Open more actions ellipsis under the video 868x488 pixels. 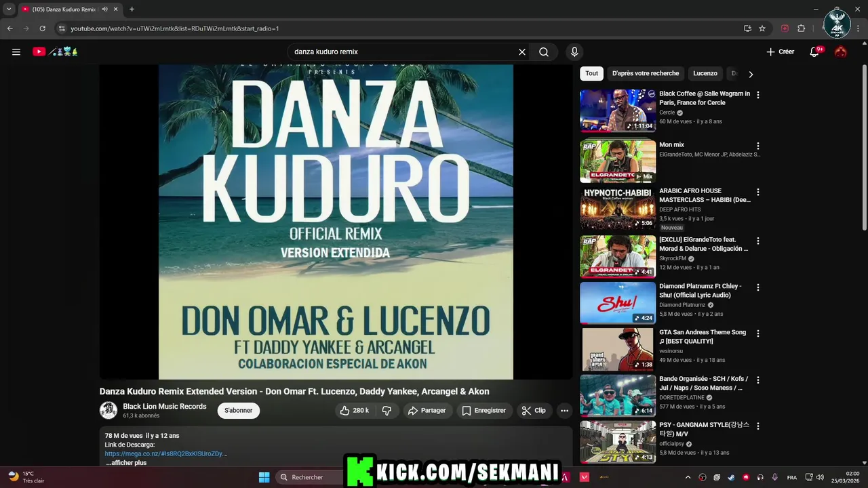[564, 410]
